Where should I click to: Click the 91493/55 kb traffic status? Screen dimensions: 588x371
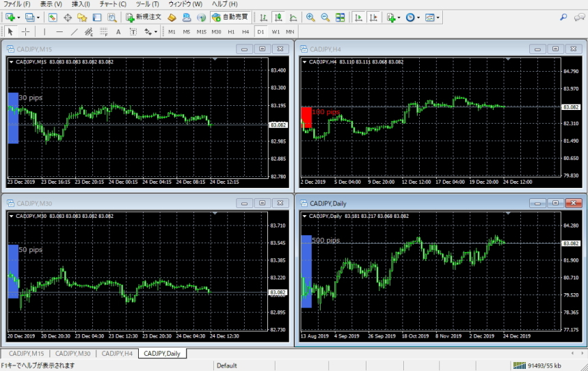tap(544, 366)
